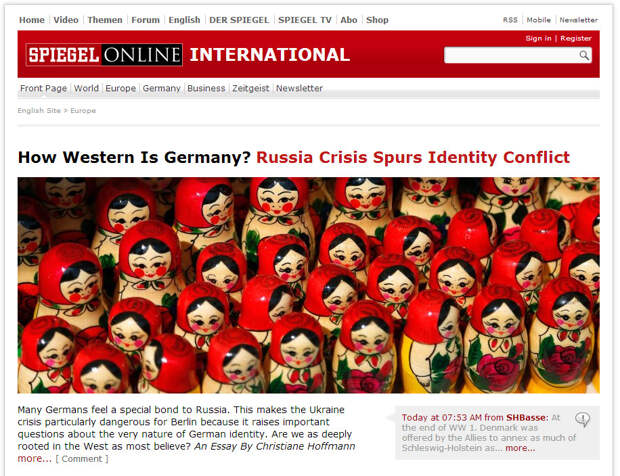This screenshot has width=620, height=476.
Task: Click the search magnifier icon
Action: coord(584,55)
